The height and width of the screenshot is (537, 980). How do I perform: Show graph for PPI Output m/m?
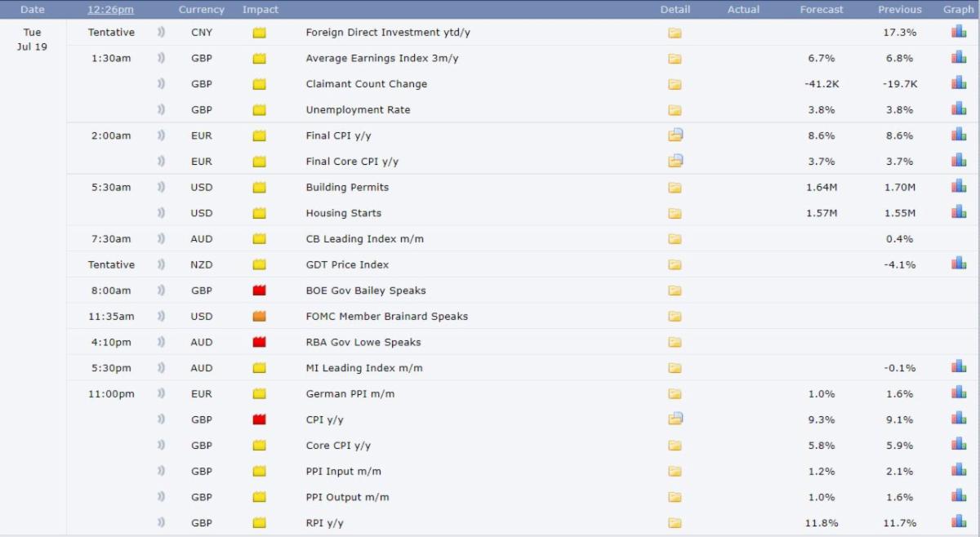tap(959, 495)
